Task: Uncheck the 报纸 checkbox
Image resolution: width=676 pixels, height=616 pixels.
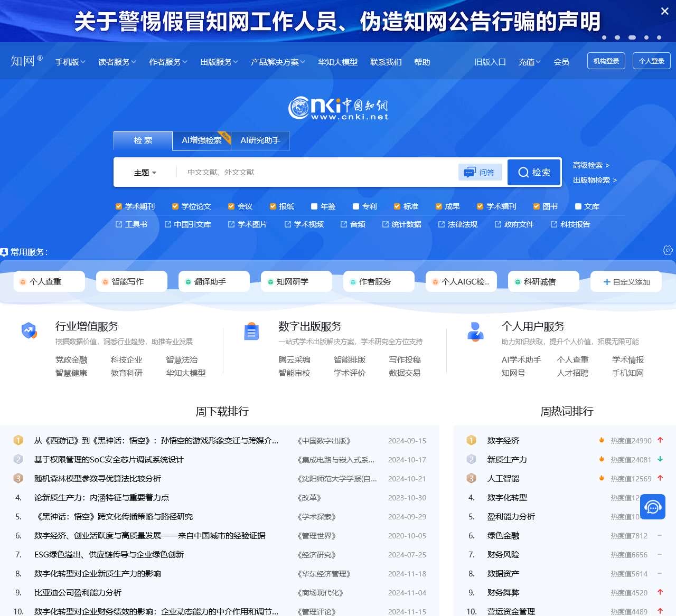Action: point(273,206)
